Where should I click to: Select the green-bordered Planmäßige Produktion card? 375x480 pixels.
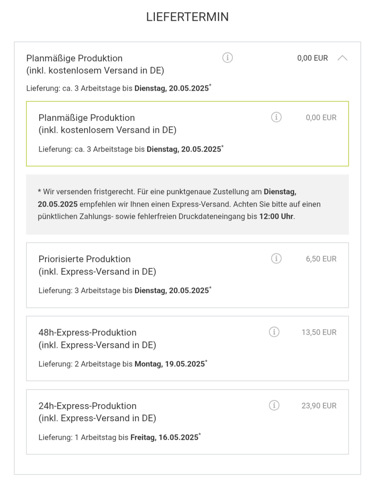coord(187,134)
